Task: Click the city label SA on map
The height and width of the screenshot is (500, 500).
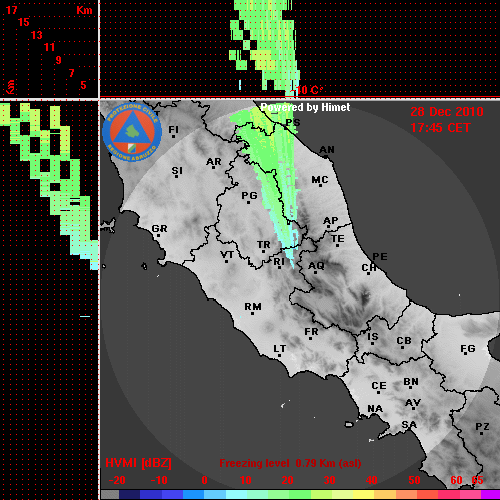Action: pyautogui.click(x=409, y=425)
